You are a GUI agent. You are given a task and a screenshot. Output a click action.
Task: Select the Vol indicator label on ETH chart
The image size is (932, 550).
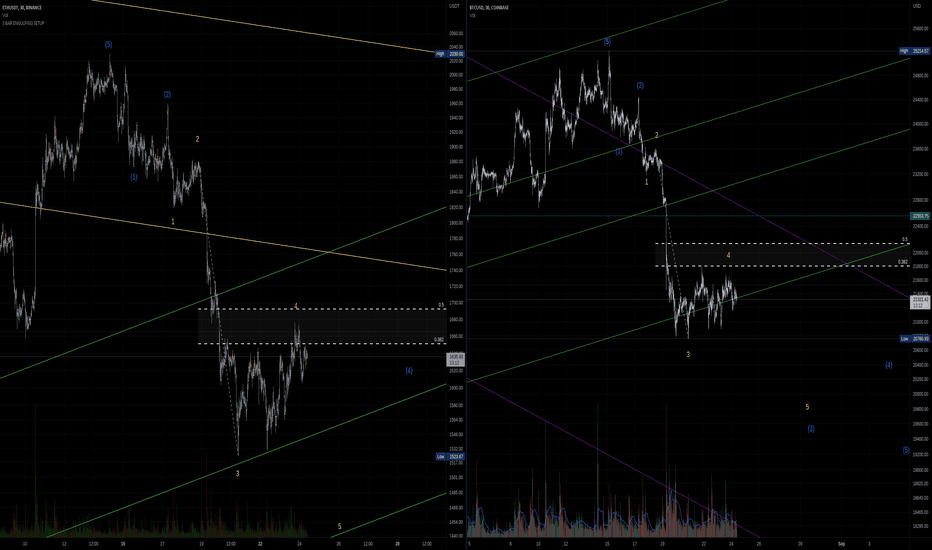(x=5, y=15)
